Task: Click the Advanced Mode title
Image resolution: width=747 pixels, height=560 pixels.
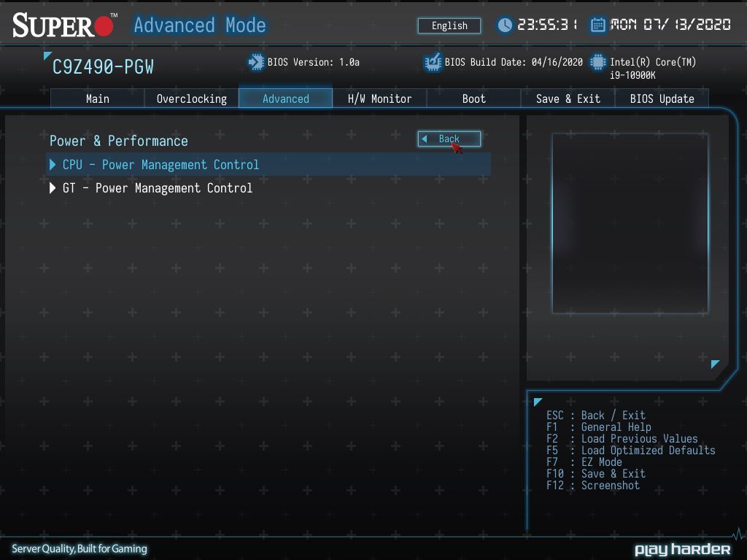Action: (x=200, y=26)
